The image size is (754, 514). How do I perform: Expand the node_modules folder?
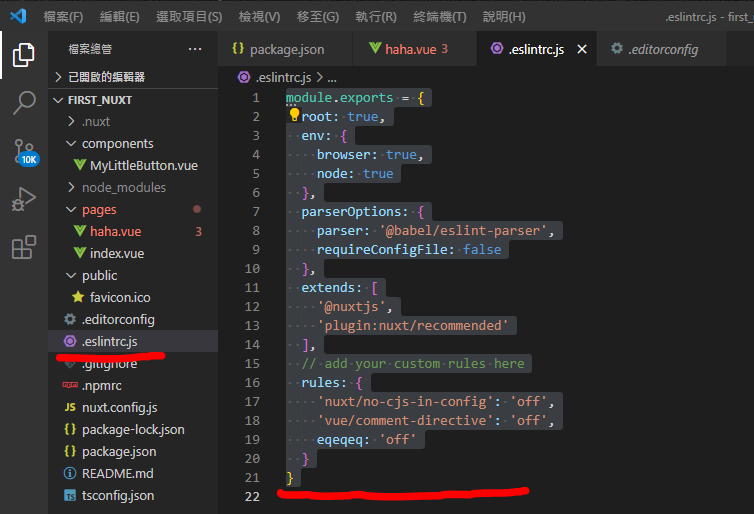click(124, 187)
